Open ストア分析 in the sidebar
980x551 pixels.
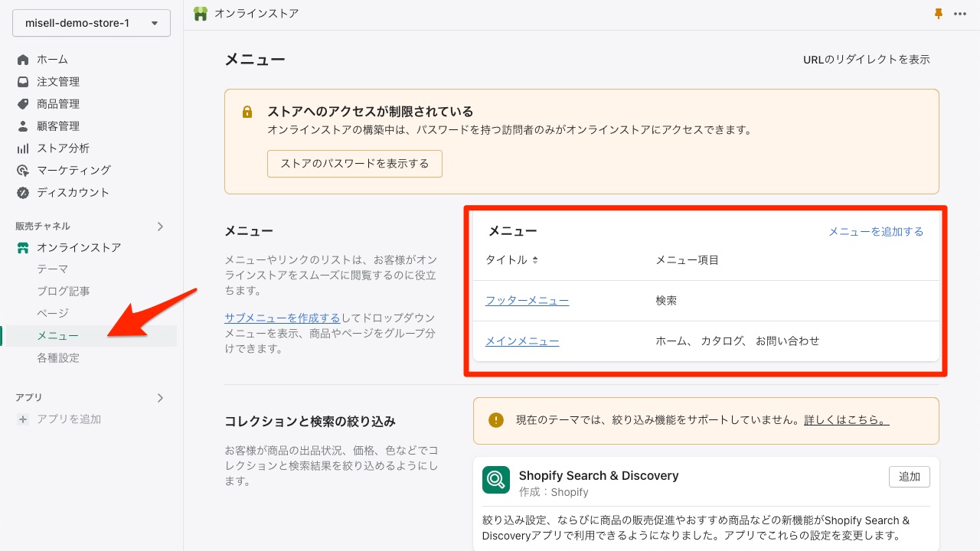(63, 148)
